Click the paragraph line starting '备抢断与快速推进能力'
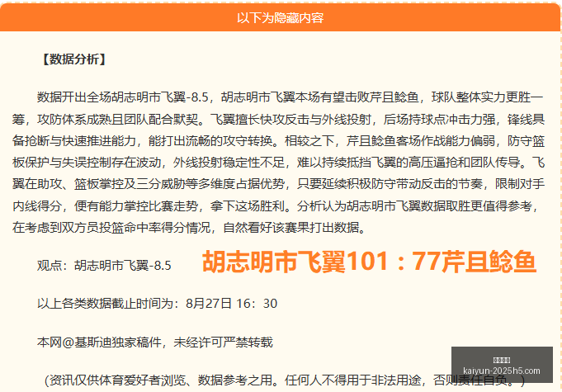 pyautogui.click(x=278, y=141)
